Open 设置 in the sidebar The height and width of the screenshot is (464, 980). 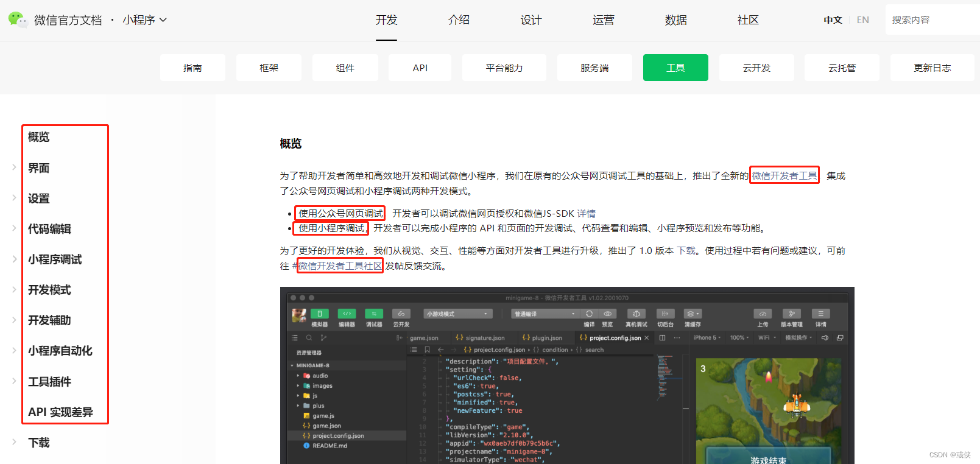(x=39, y=198)
